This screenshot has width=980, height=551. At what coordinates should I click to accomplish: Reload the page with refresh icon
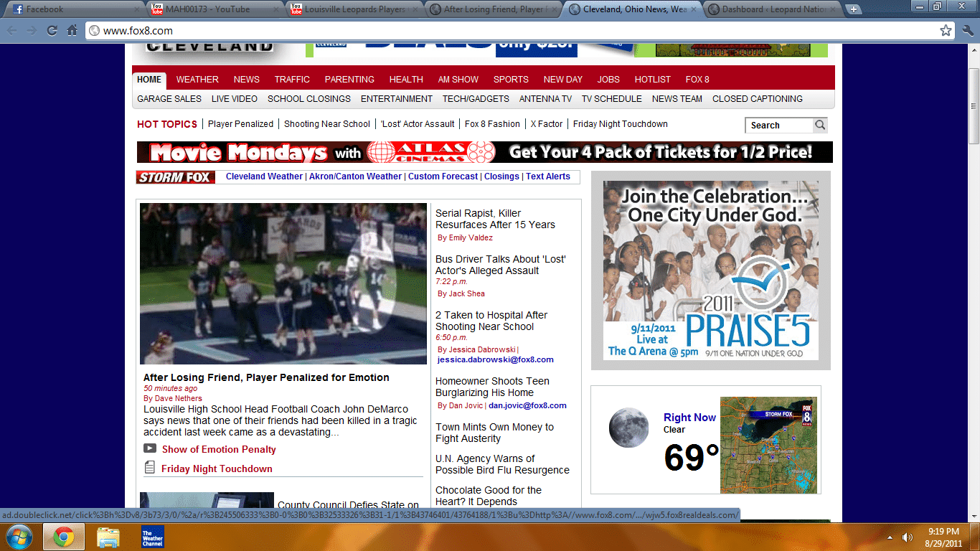[x=52, y=31]
